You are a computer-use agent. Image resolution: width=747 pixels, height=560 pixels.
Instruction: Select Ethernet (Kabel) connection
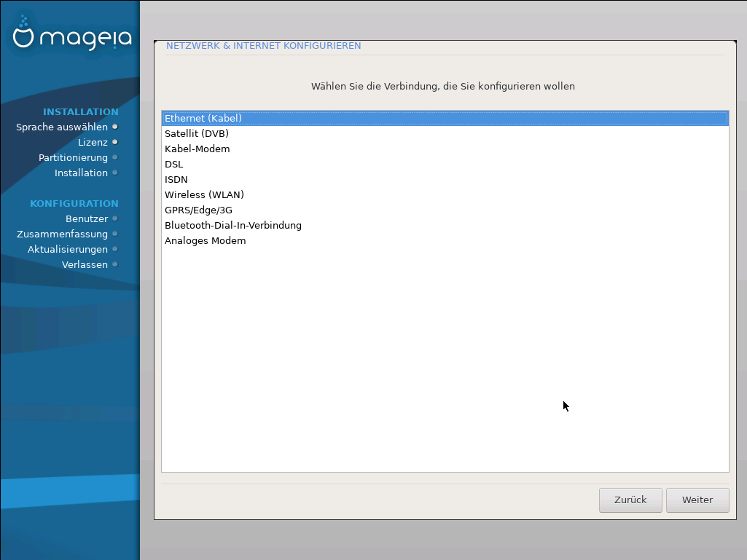coord(203,118)
